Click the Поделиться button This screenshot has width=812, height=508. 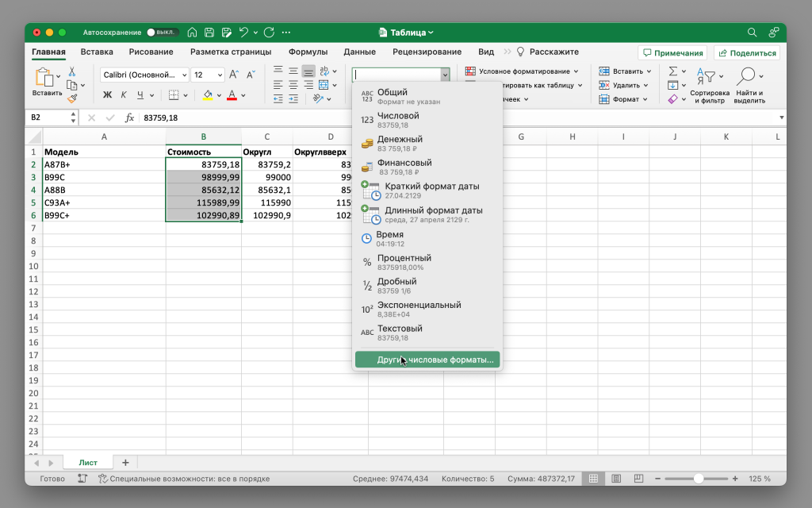point(747,53)
